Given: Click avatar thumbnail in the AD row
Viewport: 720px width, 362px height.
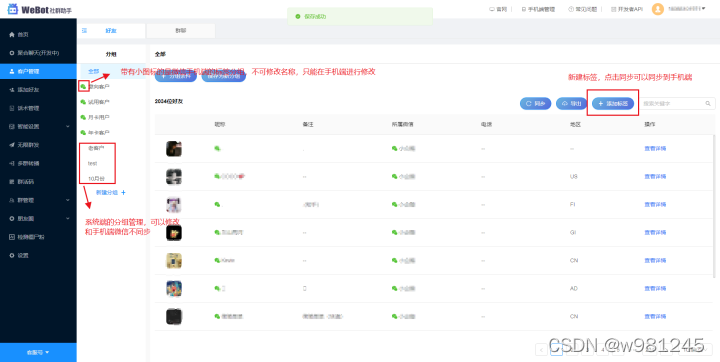Looking at the screenshot, I should [174, 288].
